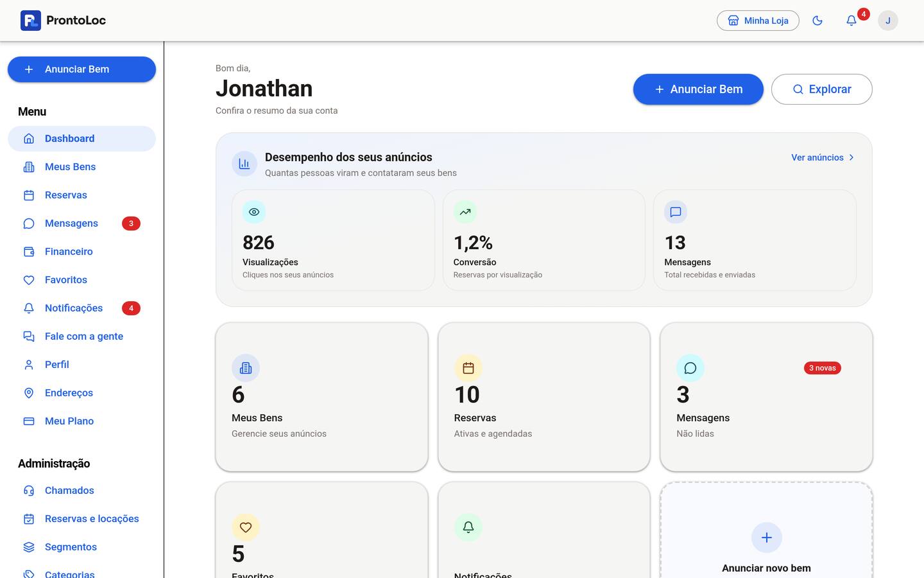924x578 pixels.
Task: Open Ver anúncios link
Action: (x=823, y=157)
